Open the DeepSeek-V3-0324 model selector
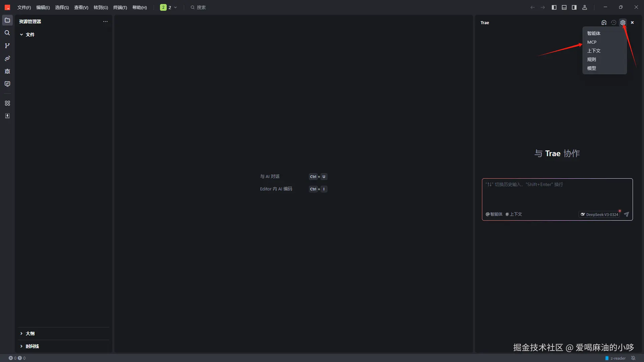 point(599,214)
